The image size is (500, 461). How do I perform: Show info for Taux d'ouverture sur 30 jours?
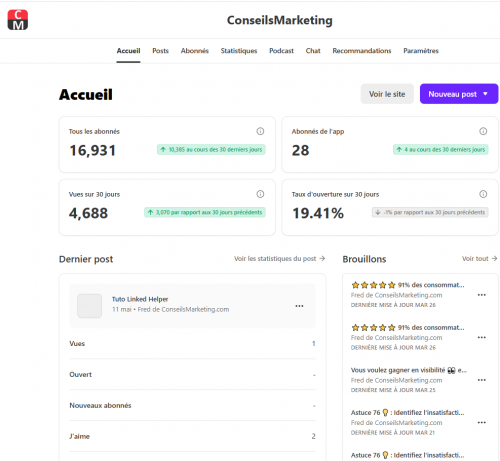[x=483, y=194]
